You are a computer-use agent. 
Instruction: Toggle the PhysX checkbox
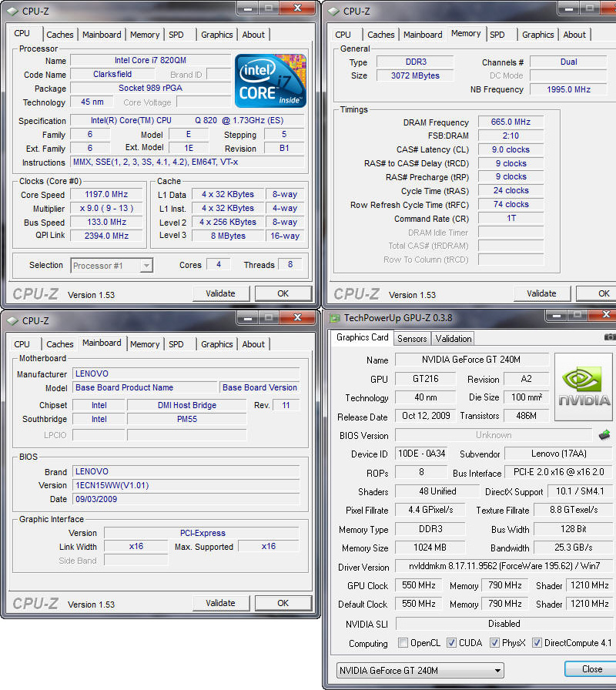(494, 642)
